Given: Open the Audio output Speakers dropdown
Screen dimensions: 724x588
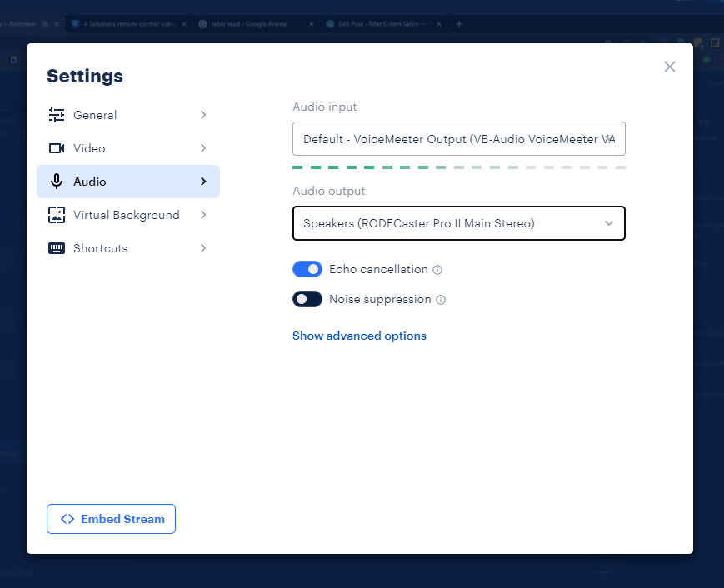Looking at the screenshot, I should click(458, 223).
